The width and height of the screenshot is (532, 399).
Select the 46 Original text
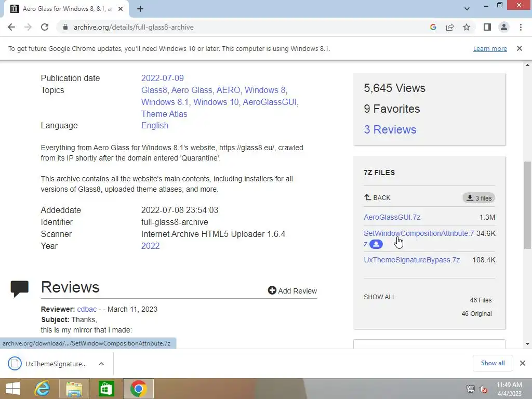click(476, 313)
